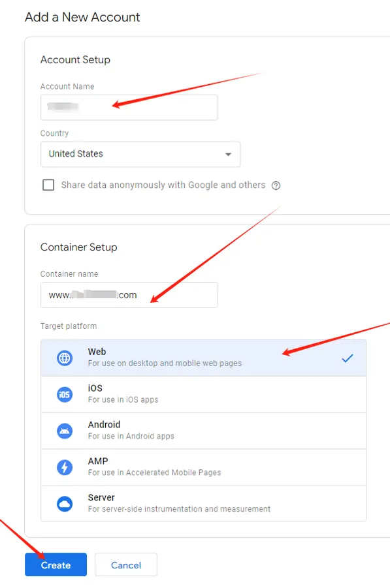Enable Share data anonymously with Google checkbox

48,185
